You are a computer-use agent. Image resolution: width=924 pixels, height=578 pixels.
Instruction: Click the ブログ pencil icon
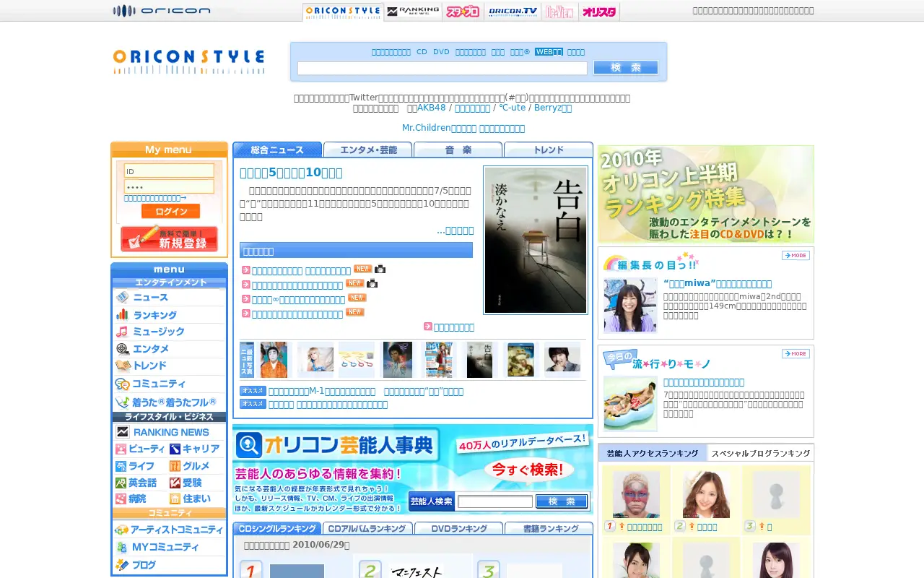(x=123, y=565)
